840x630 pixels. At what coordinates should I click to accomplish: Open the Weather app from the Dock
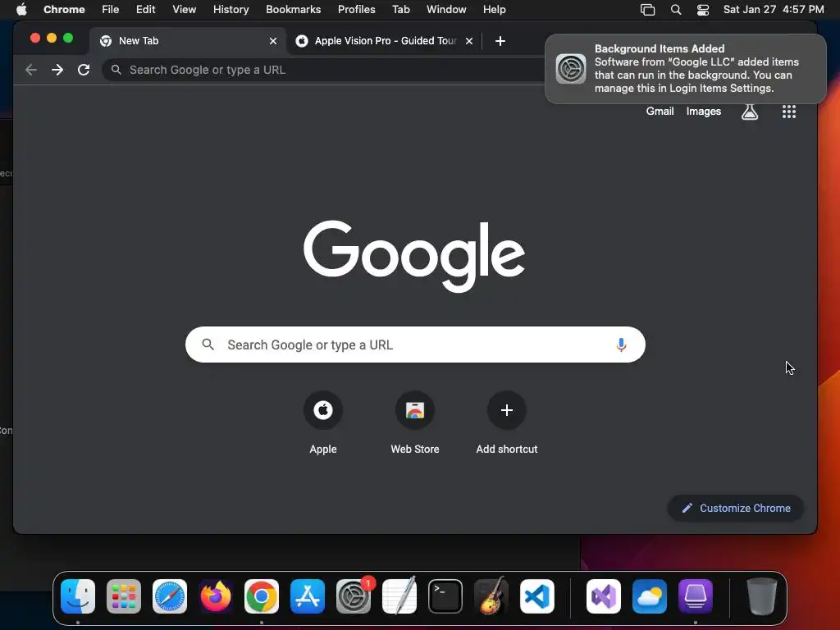pyautogui.click(x=650, y=596)
